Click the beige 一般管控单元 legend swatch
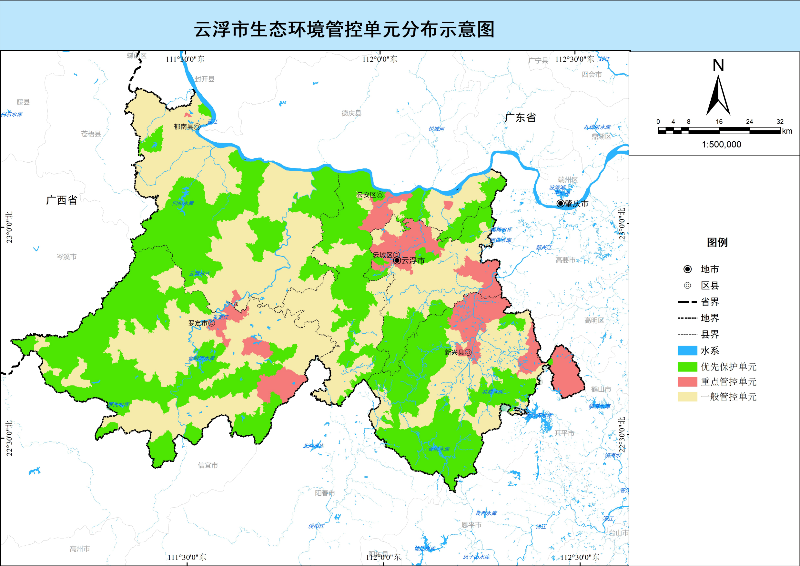800x566 pixels. click(686, 398)
